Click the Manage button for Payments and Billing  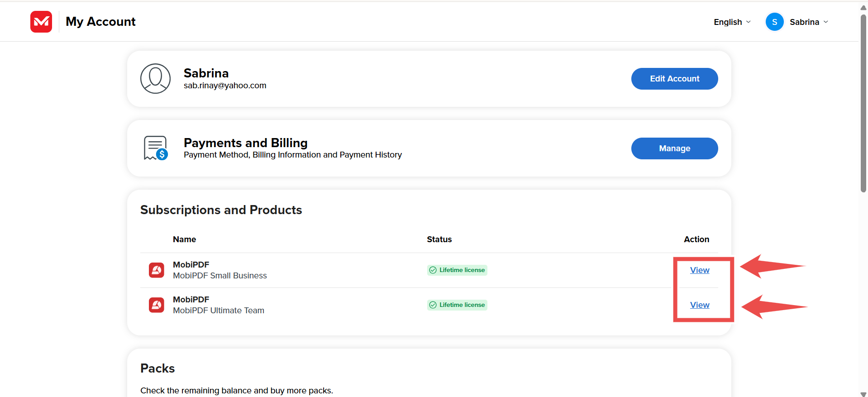[674, 148]
